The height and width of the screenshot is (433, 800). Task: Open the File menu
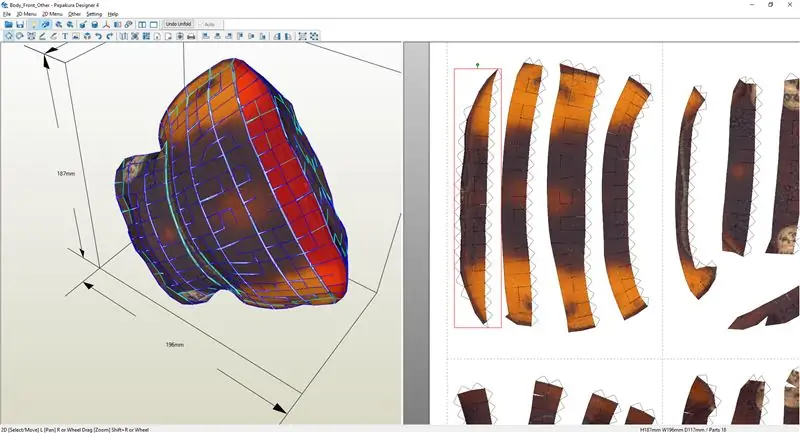[x=7, y=14]
